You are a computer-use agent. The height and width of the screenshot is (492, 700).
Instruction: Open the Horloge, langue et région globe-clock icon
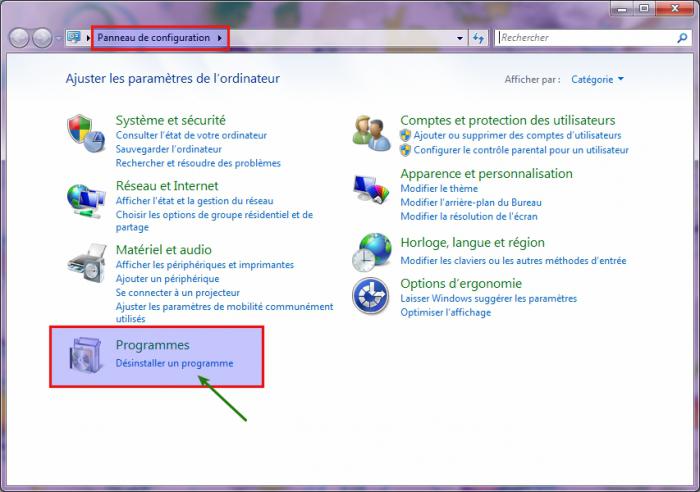(x=371, y=252)
